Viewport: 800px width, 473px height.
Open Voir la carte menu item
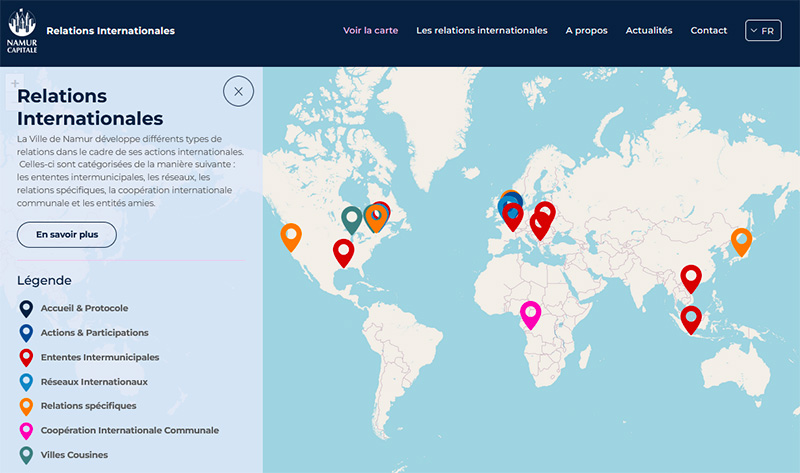click(370, 31)
